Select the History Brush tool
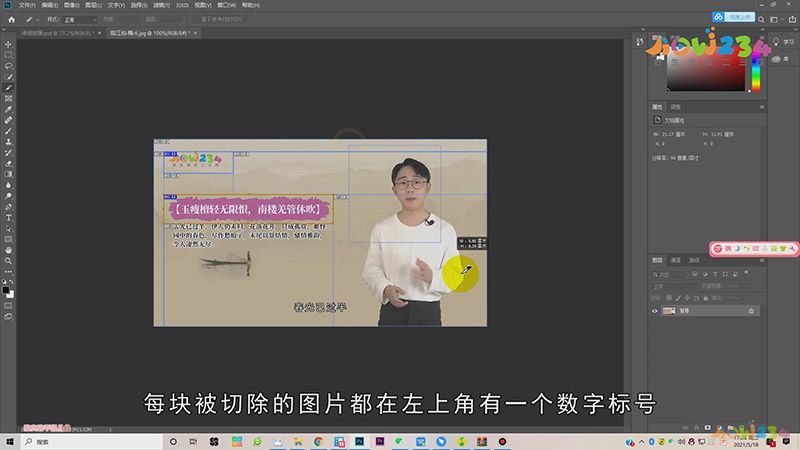Image resolution: width=800 pixels, height=450 pixels. pyautogui.click(x=8, y=153)
